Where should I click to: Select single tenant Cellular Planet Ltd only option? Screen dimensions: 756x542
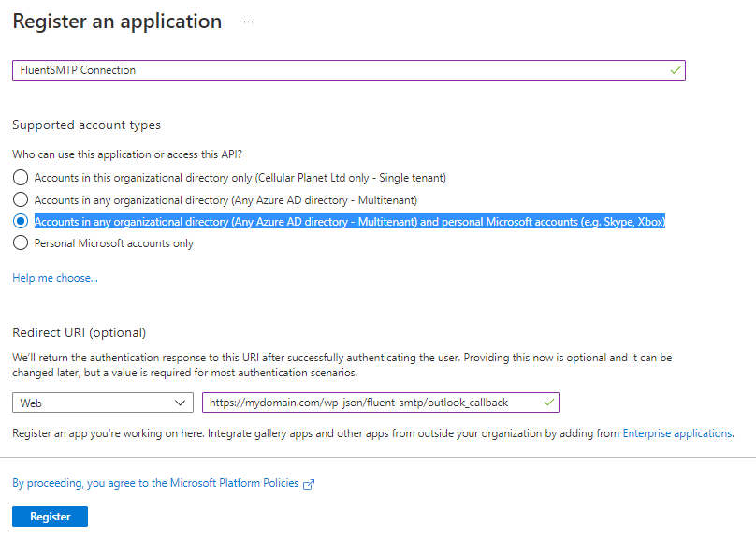tap(21, 178)
